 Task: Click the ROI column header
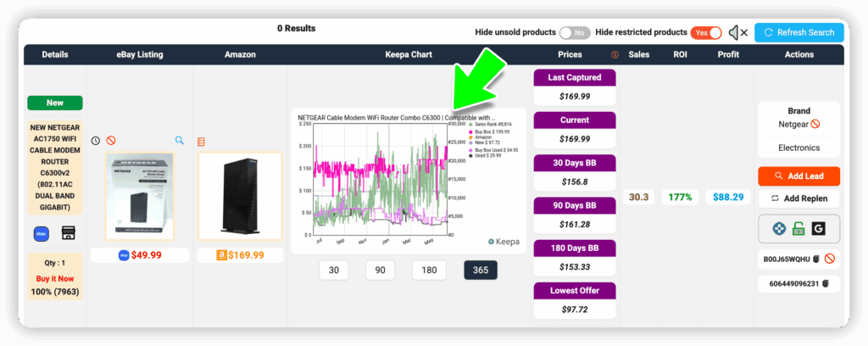point(681,54)
